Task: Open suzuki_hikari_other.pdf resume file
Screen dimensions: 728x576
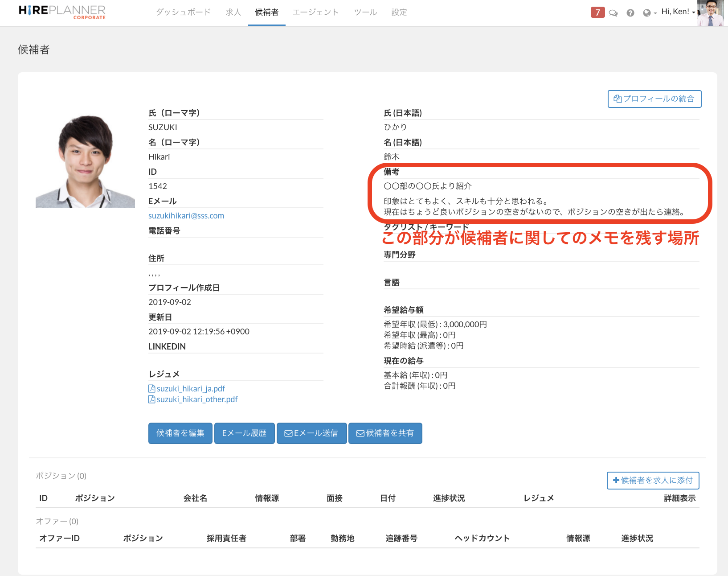Action: (197, 399)
